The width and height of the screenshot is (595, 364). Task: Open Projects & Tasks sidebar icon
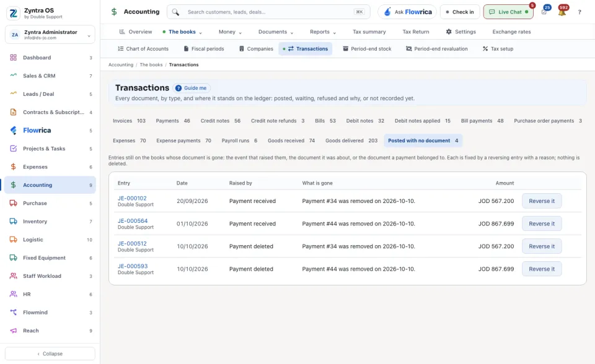click(x=13, y=149)
